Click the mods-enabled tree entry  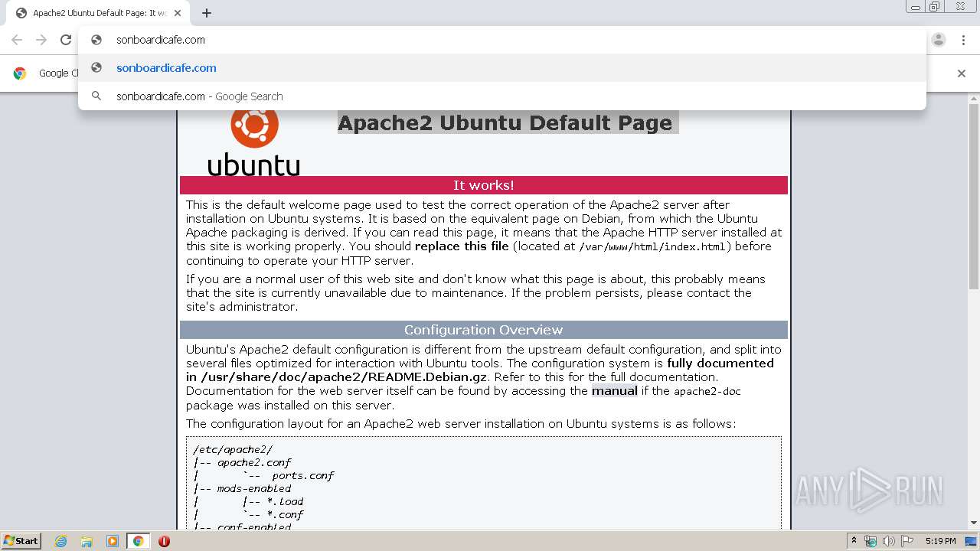coord(254,488)
